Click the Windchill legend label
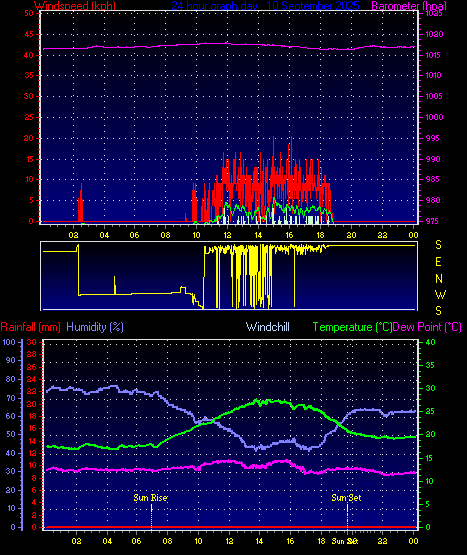467x555 pixels. click(x=268, y=327)
